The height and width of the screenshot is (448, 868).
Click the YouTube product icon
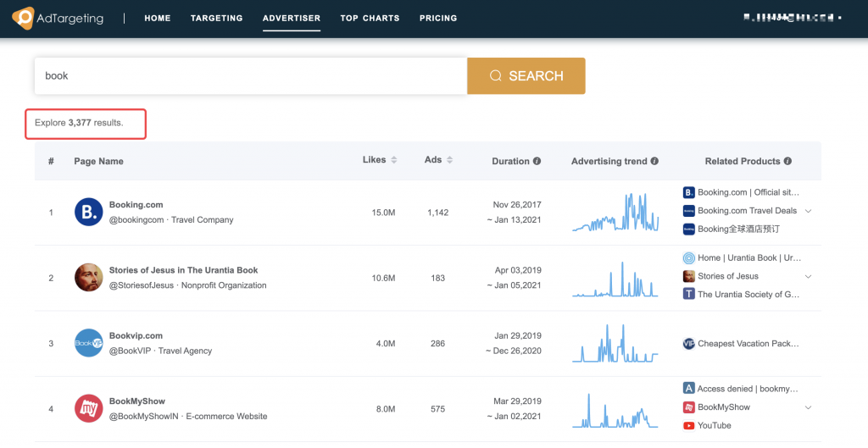(688, 425)
